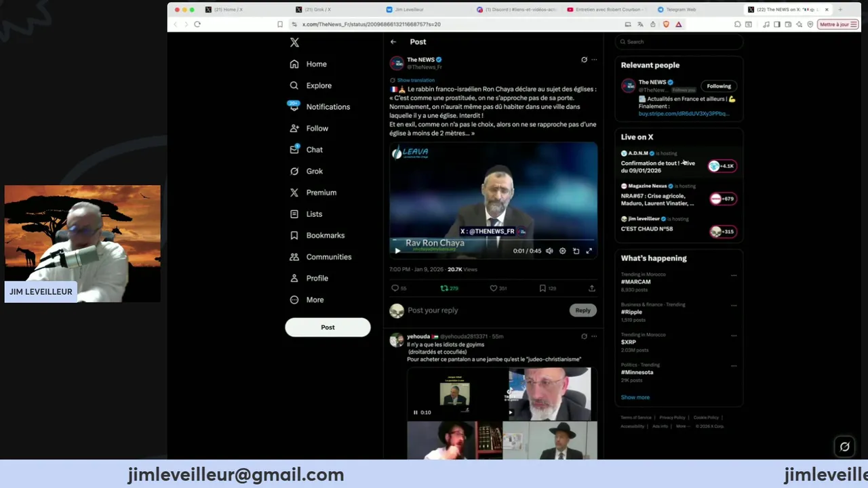
Task: Enter fullscreen on the video player
Action: pos(589,251)
